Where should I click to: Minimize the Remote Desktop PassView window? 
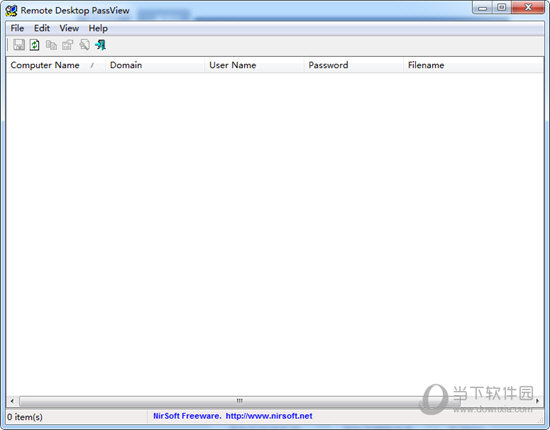click(483, 8)
